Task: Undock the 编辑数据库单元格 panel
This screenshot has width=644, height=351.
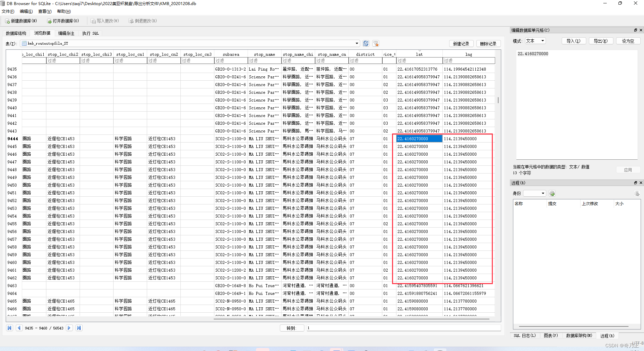Action: tap(635, 30)
